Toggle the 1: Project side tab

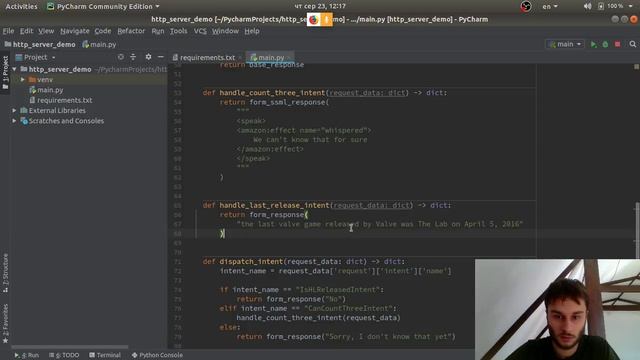click(x=5, y=73)
